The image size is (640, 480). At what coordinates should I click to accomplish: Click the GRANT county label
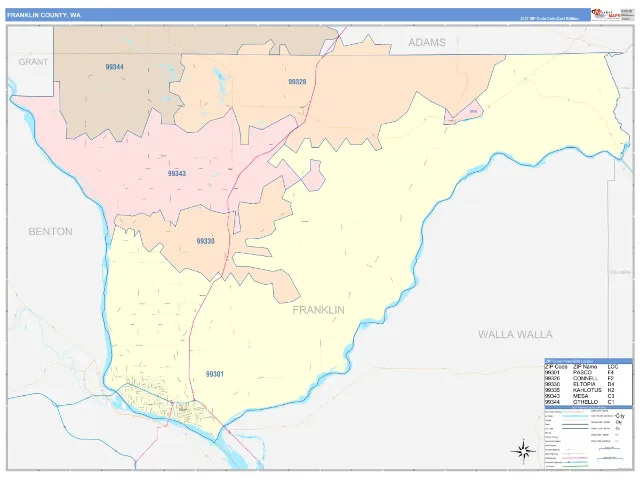(33, 62)
